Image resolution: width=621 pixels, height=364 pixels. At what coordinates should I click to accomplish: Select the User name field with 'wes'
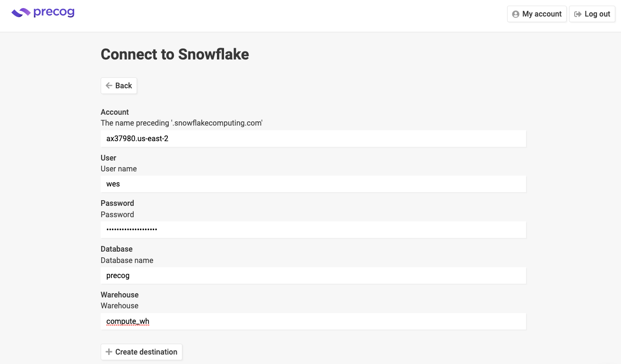tap(313, 184)
